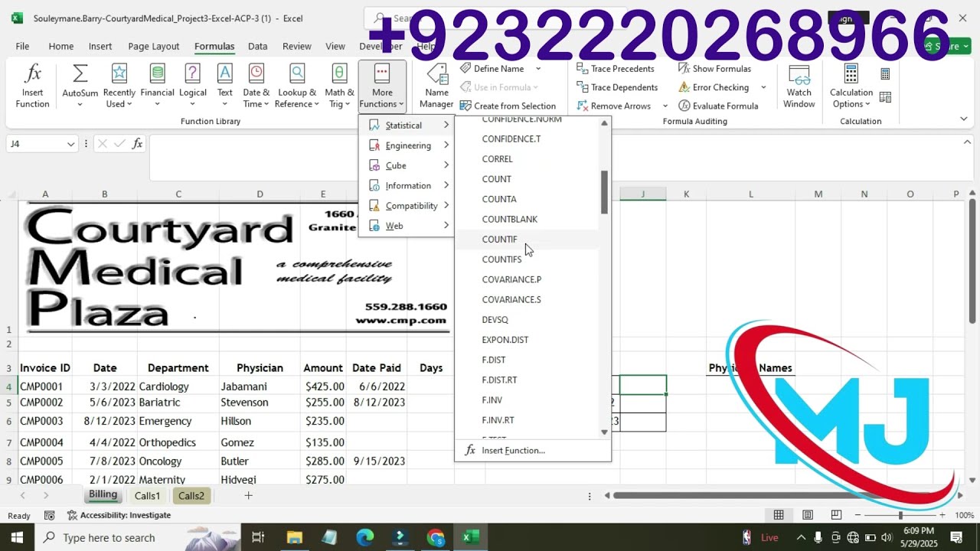Click the Calculate Sheet icon

[885, 97]
